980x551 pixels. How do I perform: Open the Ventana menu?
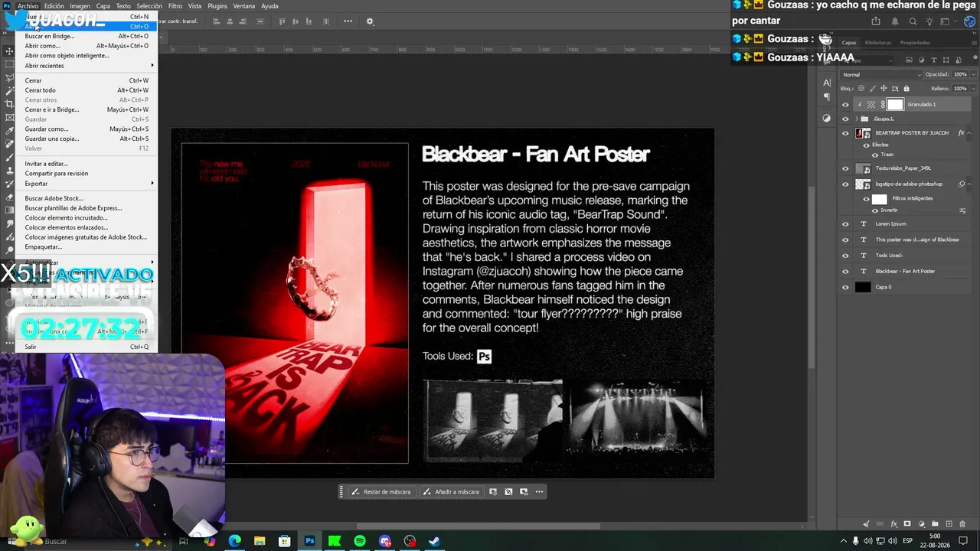coord(243,6)
